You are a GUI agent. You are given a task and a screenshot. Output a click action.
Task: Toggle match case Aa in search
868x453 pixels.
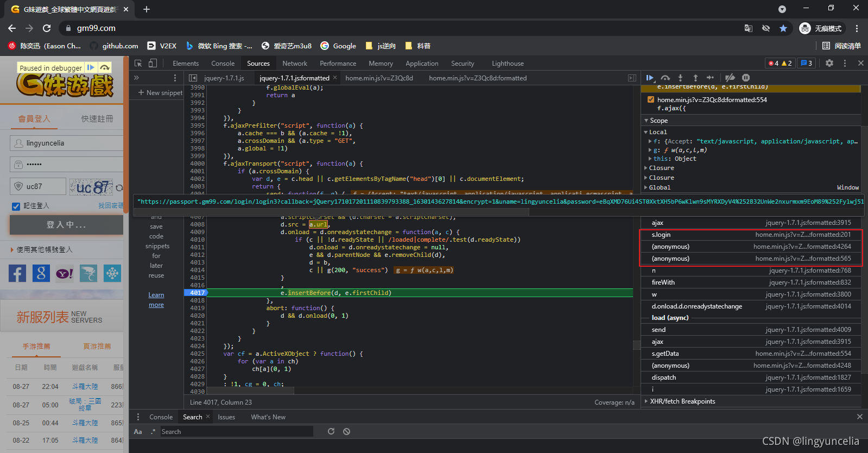tap(138, 431)
